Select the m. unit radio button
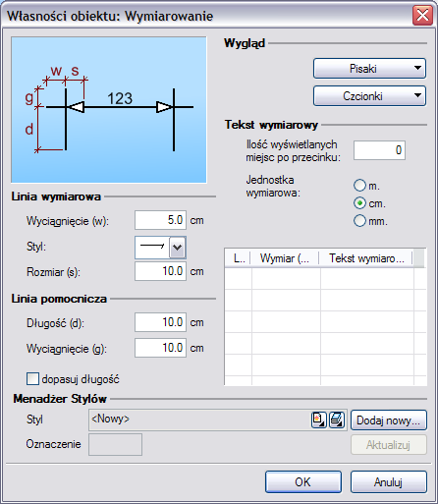This screenshot has width=438, height=504. (x=359, y=186)
